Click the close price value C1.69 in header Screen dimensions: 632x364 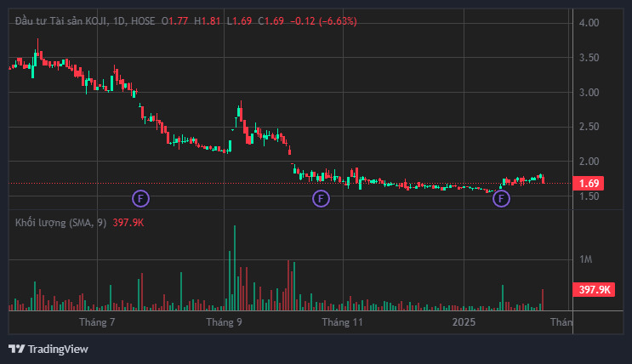coord(271,21)
